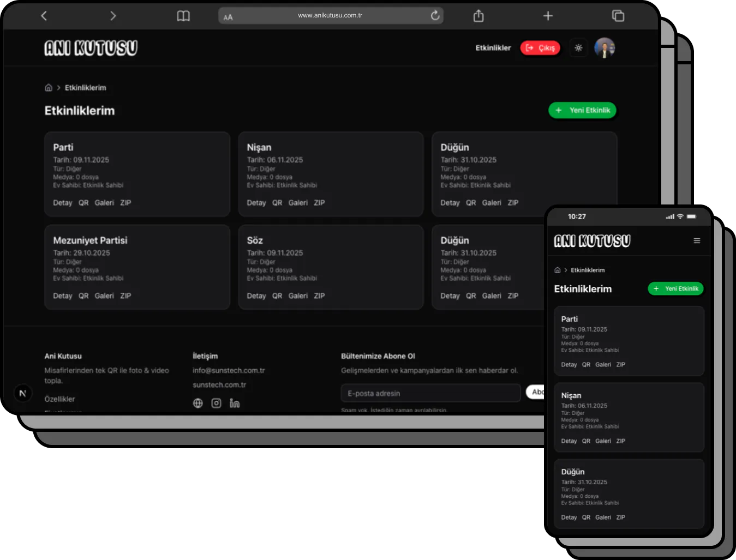The width and height of the screenshot is (736, 560).
Task: Open Galeri for Mezuniyet Partisi card
Action: click(x=104, y=296)
